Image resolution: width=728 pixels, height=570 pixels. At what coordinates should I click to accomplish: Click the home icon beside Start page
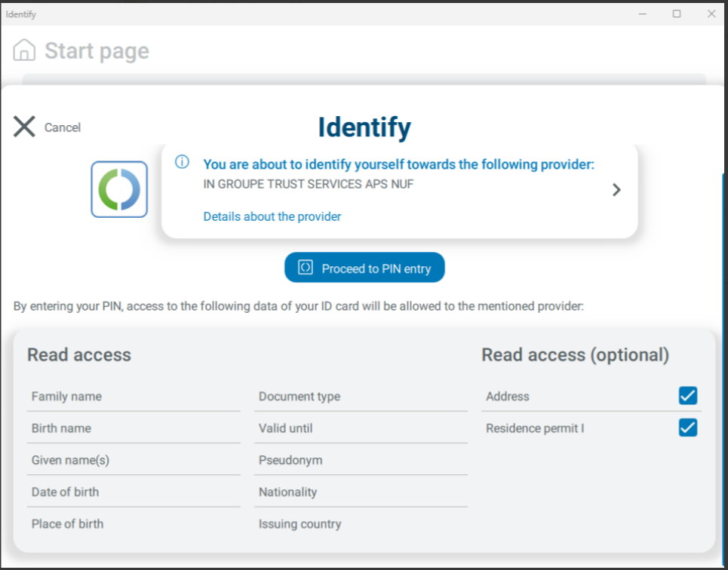point(25,51)
